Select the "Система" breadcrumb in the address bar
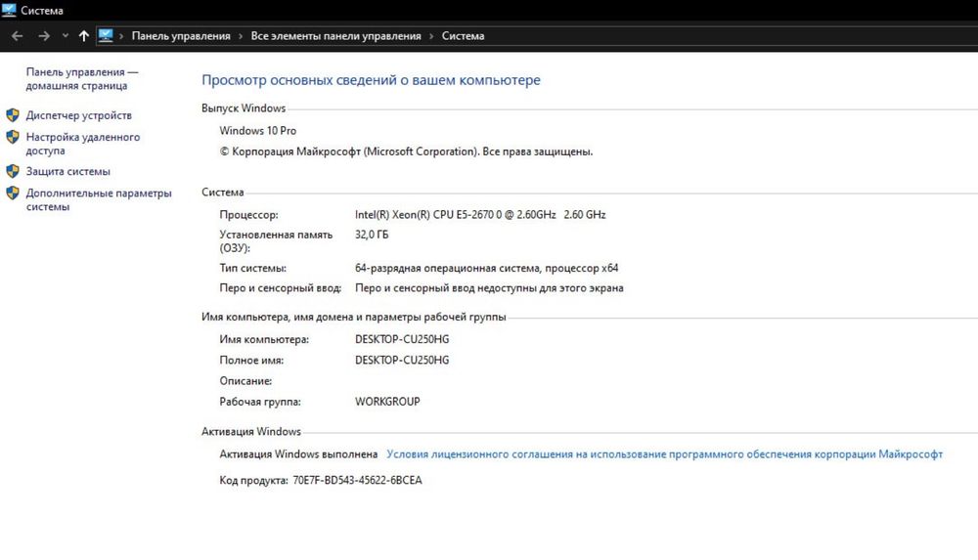Screen dimensions: 978x560 coord(463,36)
